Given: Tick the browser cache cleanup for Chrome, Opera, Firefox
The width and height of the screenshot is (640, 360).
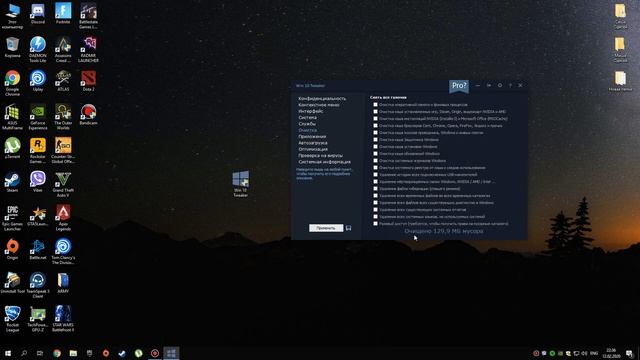Looking at the screenshot, I should tap(376, 126).
